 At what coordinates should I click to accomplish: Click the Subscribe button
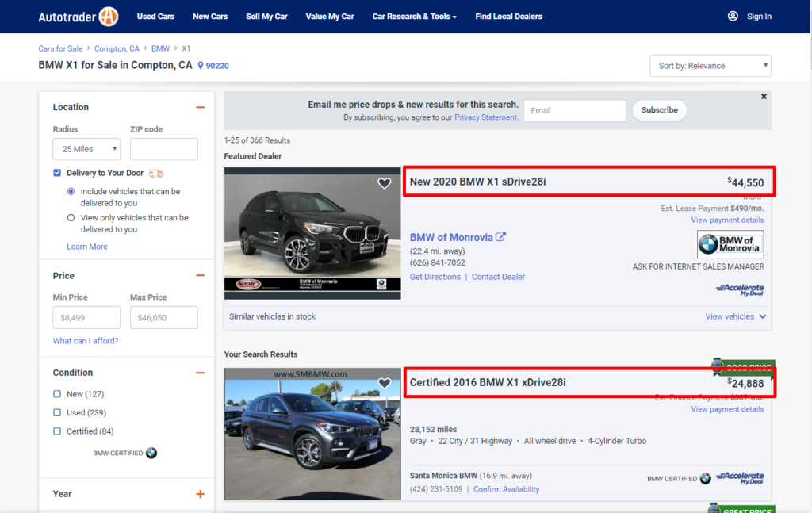click(659, 110)
